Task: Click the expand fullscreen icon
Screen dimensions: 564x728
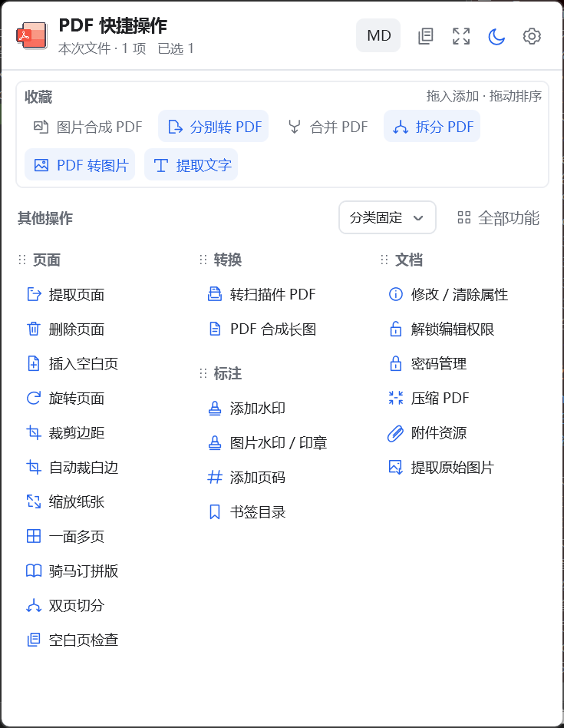Action: point(461,36)
